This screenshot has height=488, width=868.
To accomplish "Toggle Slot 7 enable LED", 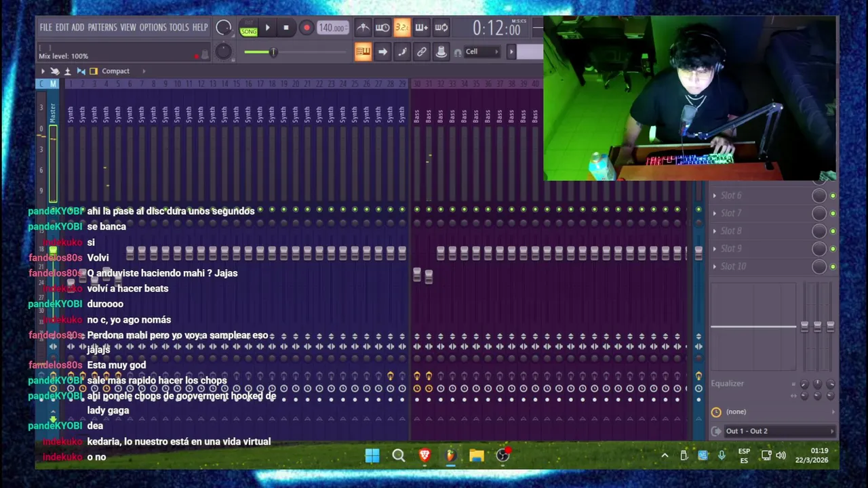I will (833, 213).
